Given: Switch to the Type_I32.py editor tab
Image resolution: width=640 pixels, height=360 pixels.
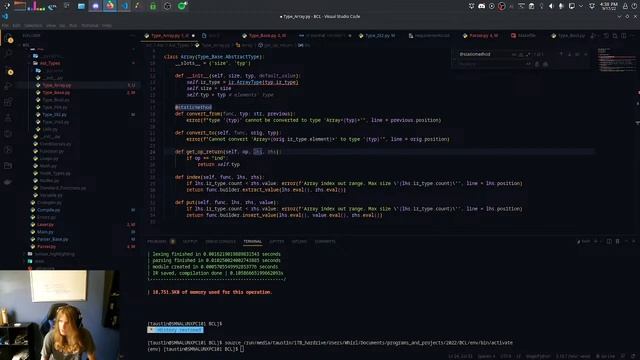Looking at the screenshot, I should (x=380, y=36).
